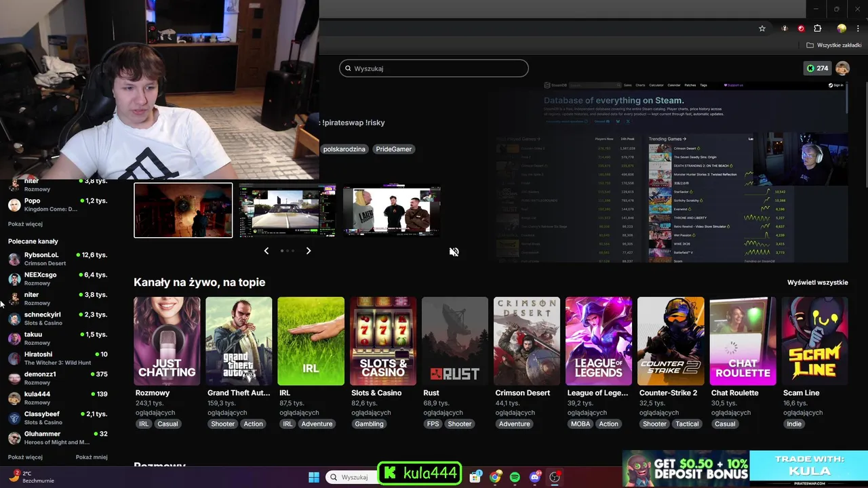Image resolution: width=868 pixels, height=488 pixels.
Task: Open Microsoft Store from the taskbar
Action: point(475,477)
